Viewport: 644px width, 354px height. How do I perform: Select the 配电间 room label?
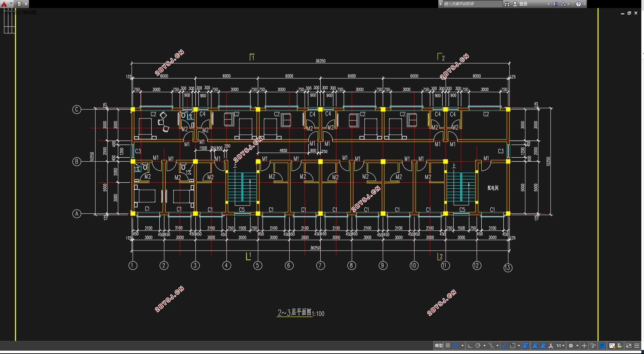[493, 188]
